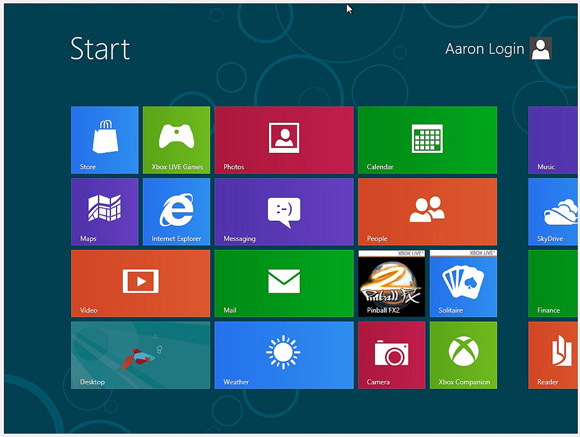
Task: Open the Photos tile
Action: pyautogui.click(x=284, y=140)
